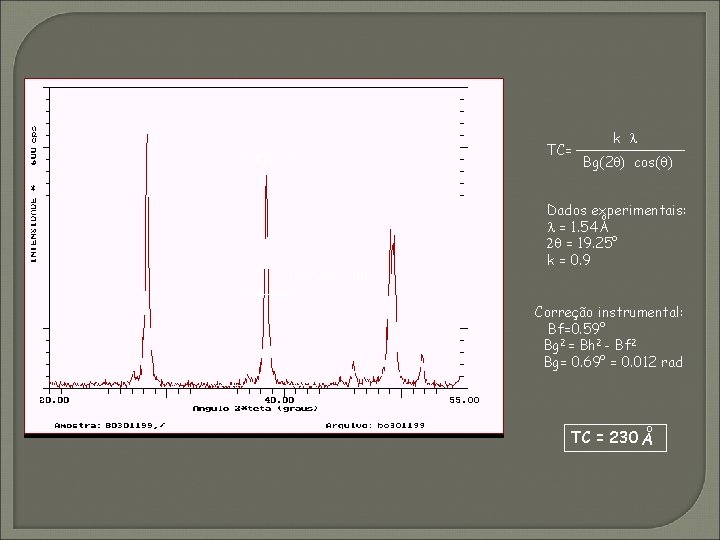Click the y-axis 'INTENSIDADE * 600 cps' label

34,194
